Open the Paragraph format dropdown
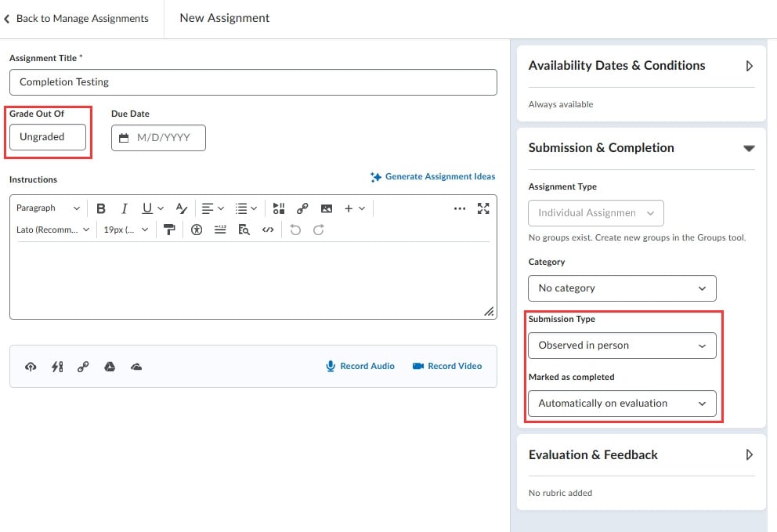The image size is (777, 532). point(48,208)
